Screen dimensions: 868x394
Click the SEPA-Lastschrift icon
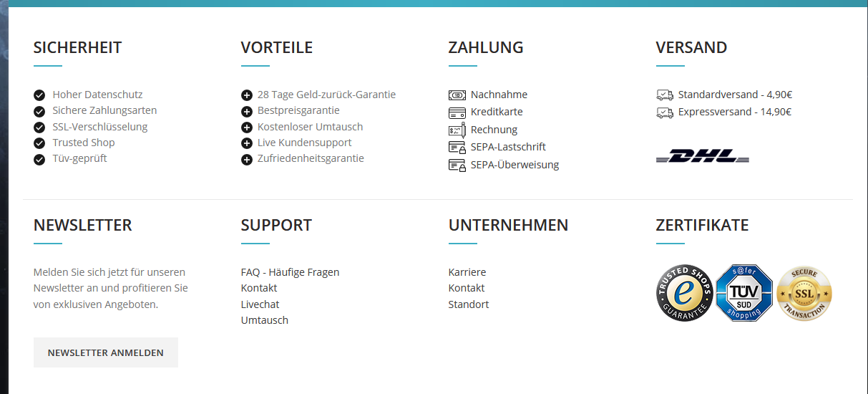click(457, 148)
